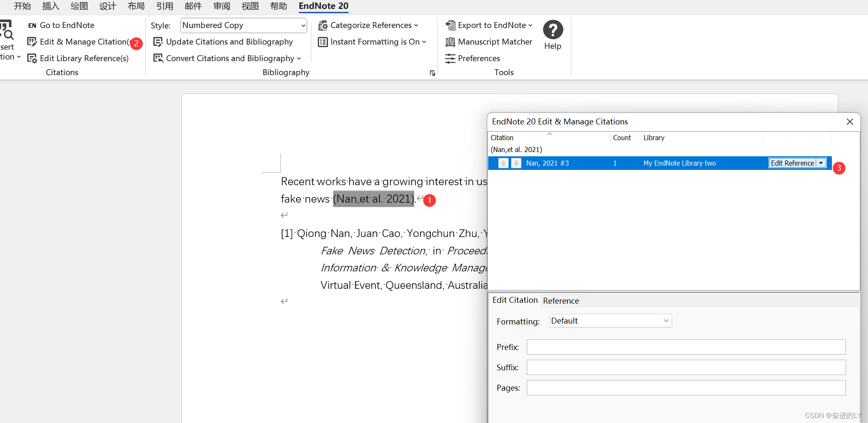This screenshot has width=868, height=423.
Task: Click My EndNote Library two cell
Action: click(x=679, y=163)
